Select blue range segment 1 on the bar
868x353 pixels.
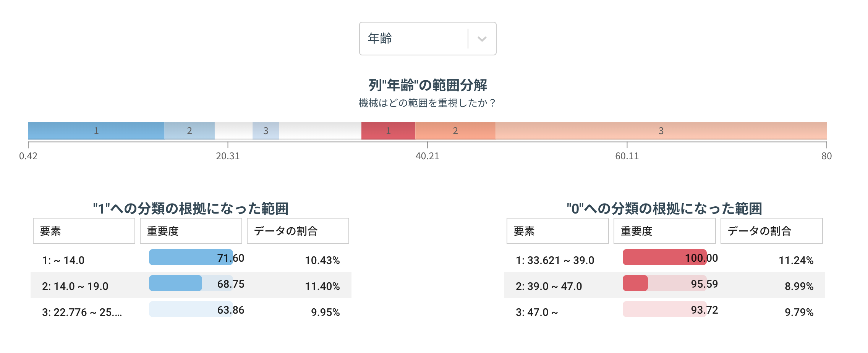95,130
